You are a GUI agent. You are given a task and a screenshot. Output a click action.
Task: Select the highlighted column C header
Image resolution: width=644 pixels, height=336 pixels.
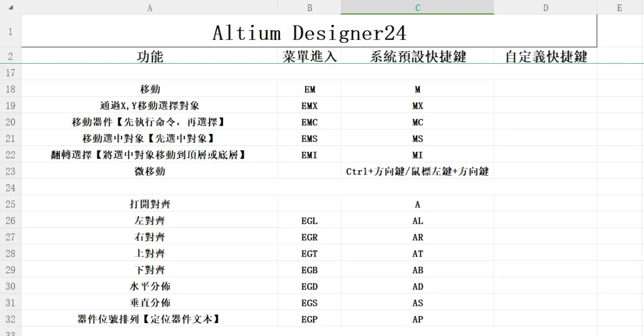(417, 8)
